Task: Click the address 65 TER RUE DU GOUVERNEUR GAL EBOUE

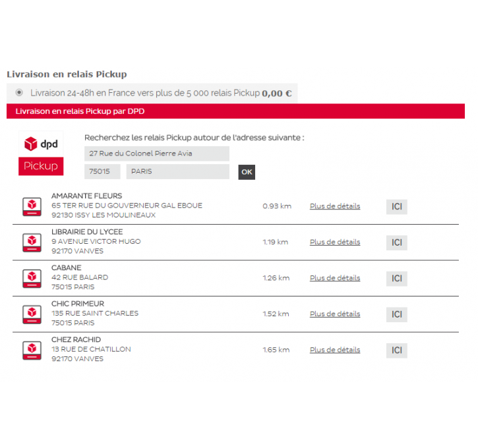Action: [x=127, y=206]
